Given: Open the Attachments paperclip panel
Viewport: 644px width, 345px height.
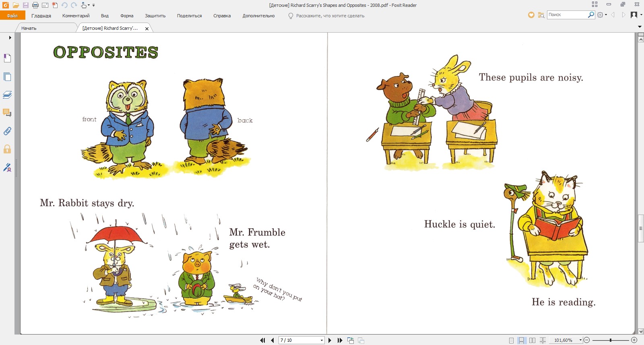Looking at the screenshot, I should [7, 131].
